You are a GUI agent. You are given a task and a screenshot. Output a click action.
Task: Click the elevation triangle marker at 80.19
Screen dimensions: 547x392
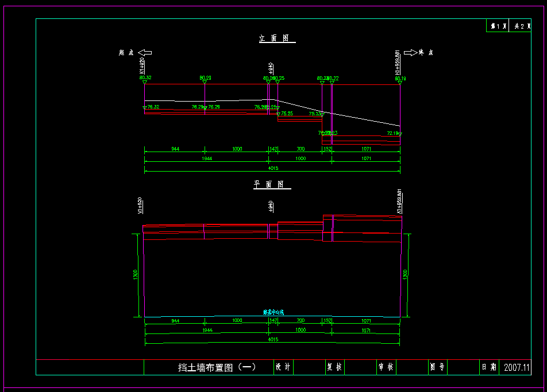[400, 83]
